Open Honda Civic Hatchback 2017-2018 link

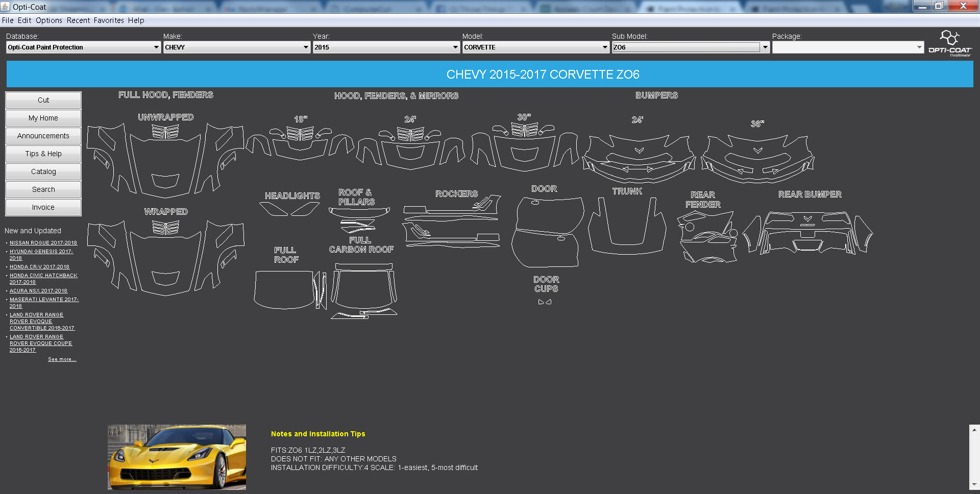tap(43, 279)
